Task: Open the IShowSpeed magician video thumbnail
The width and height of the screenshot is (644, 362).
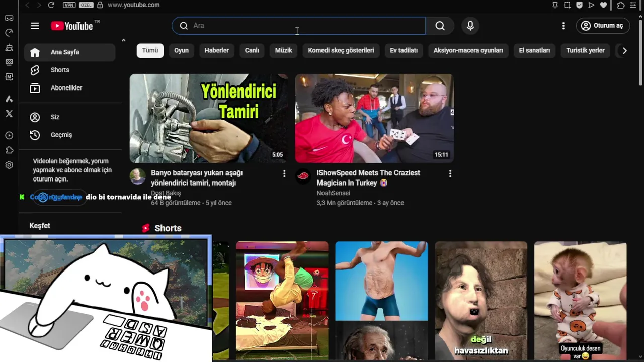Action: (374, 119)
